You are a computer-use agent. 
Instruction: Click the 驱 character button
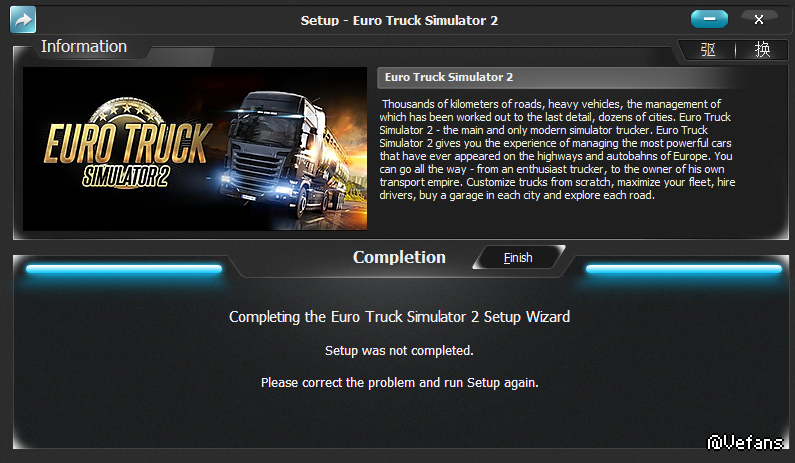click(708, 50)
